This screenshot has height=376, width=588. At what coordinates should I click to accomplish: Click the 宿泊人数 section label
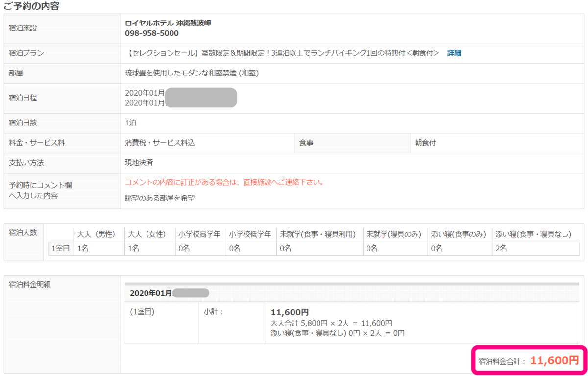[x=23, y=232]
